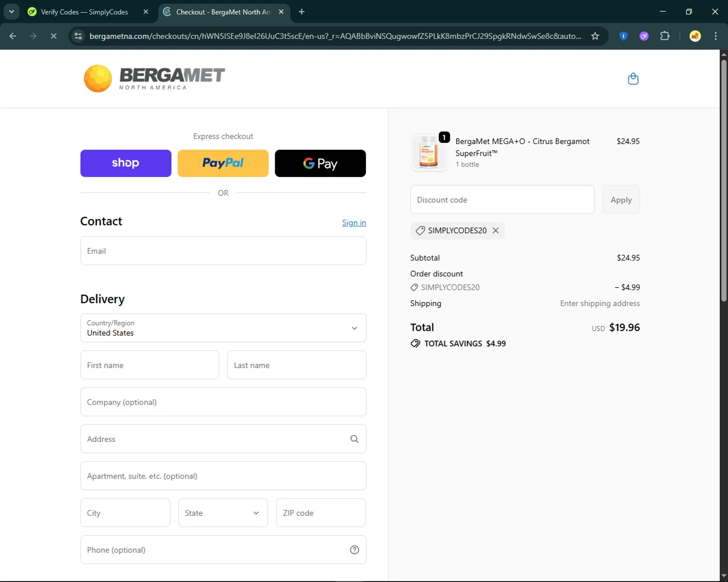Open the Chrome profile avatar
The image size is (728, 582).
click(695, 36)
